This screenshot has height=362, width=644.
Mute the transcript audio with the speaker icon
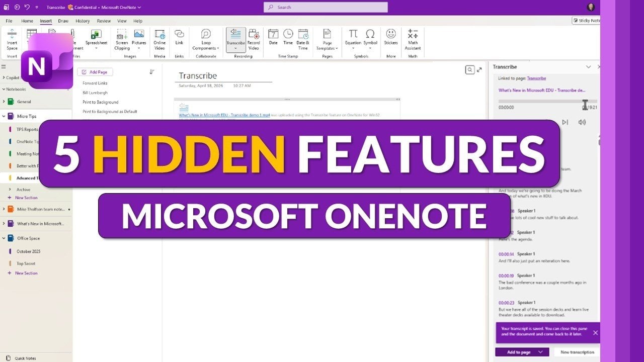click(583, 122)
